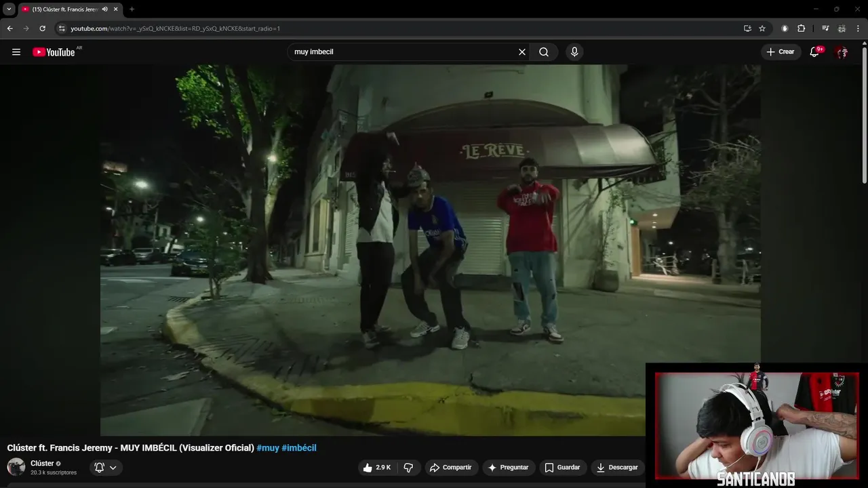868x488 pixels.
Task: Open the Extensions puzzle icon
Action: [x=801, y=28]
